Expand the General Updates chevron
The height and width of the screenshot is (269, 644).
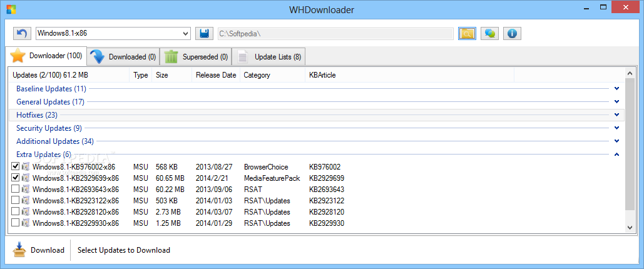point(616,101)
